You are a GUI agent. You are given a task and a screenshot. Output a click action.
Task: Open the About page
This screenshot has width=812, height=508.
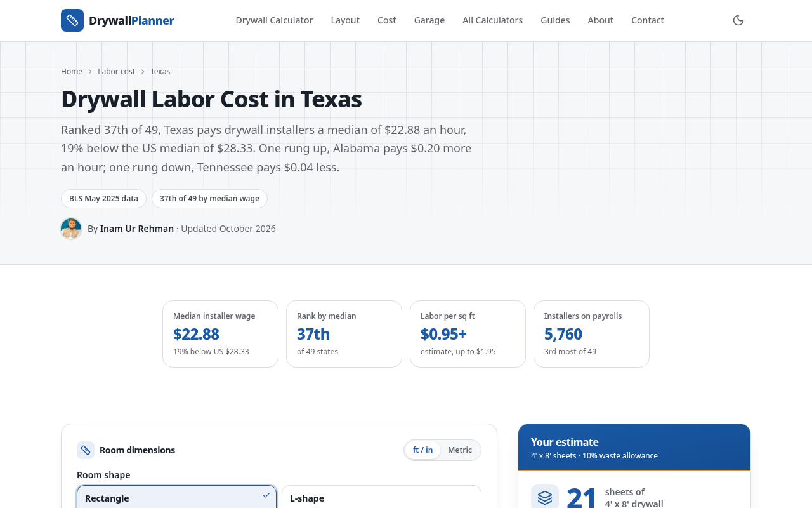point(600,20)
